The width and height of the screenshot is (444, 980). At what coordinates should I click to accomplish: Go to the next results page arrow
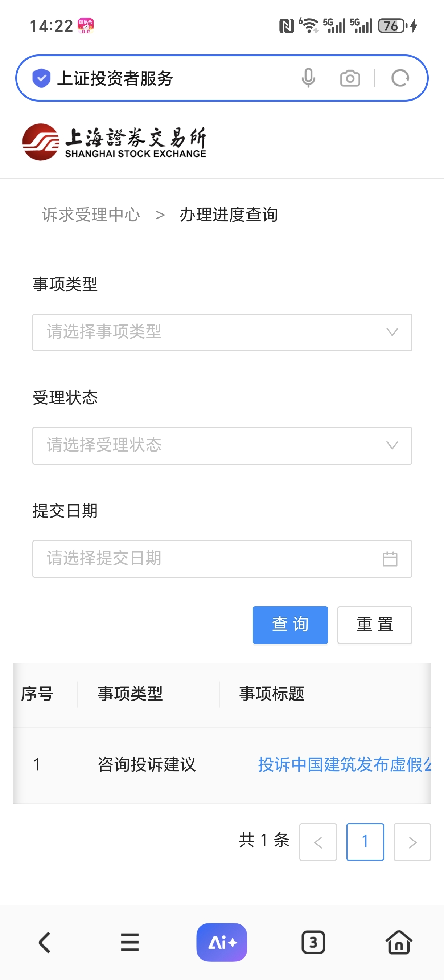(x=412, y=841)
